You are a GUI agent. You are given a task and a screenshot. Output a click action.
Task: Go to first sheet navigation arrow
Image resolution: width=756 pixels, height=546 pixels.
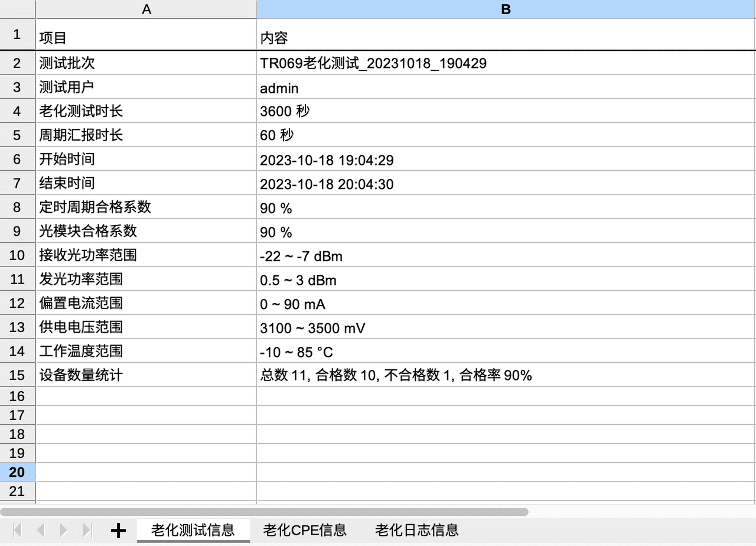click(17, 530)
